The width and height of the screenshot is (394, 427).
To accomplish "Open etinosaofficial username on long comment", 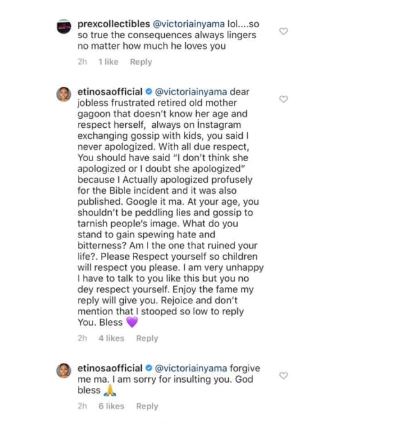I will coord(110,92).
